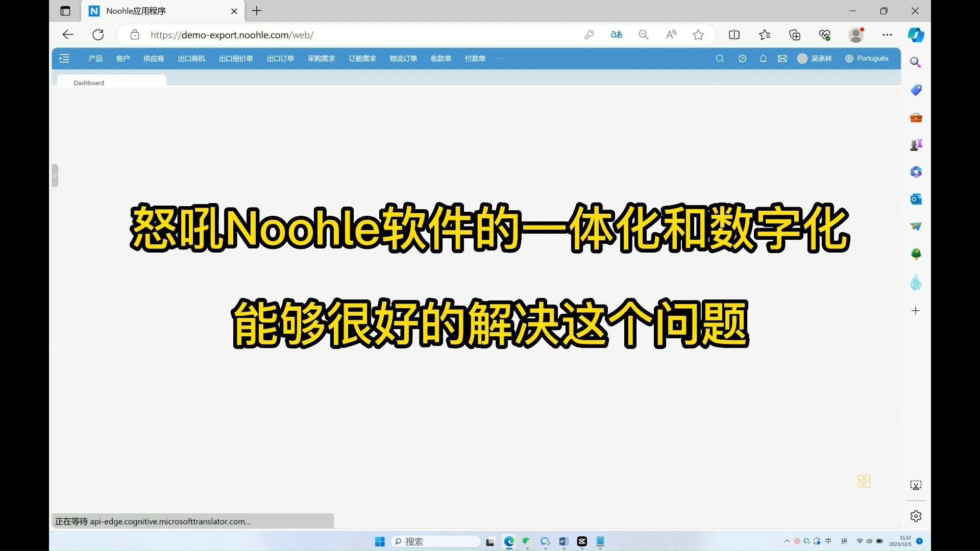Image resolution: width=980 pixels, height=551 pixels.
Task: Open the 吴承林 user avatar
Action: [x=802, y=59]
